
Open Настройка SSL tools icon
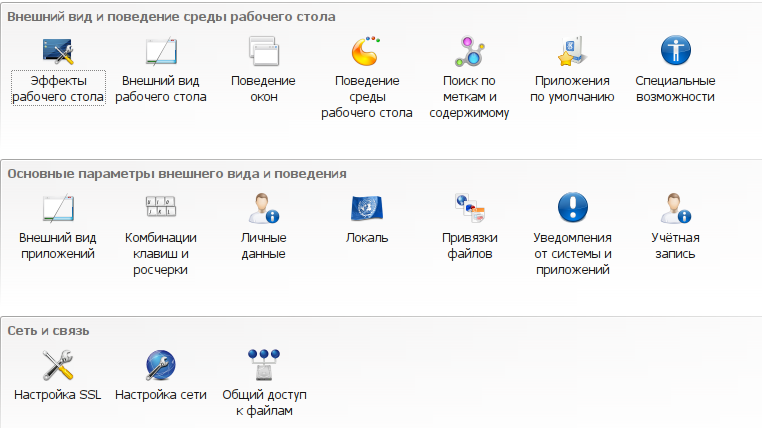coord(58,365)
